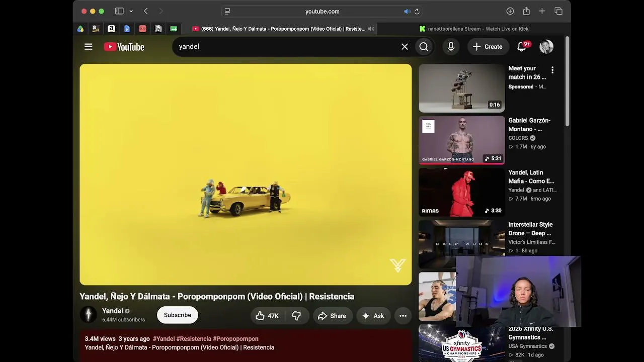Viewport: 644px width, 362px height.
Task: Toggle the Safari sidebar
Action: click(119, 11)
